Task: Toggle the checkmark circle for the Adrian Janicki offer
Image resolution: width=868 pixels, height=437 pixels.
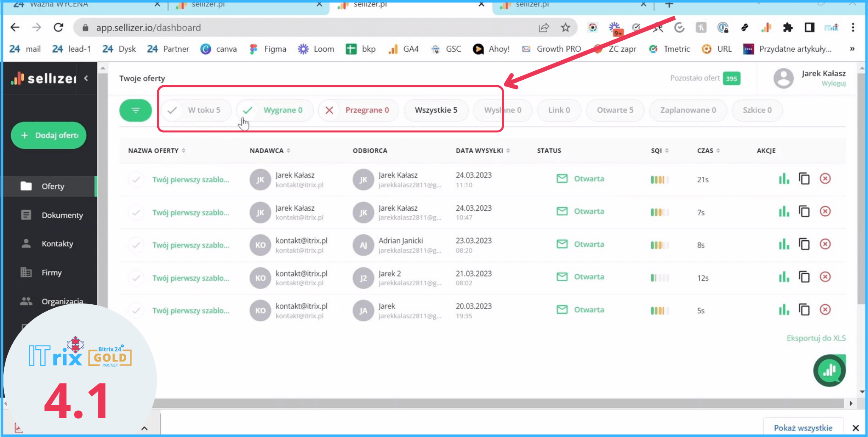Action: pyautogui.click(x=136, y=245)
